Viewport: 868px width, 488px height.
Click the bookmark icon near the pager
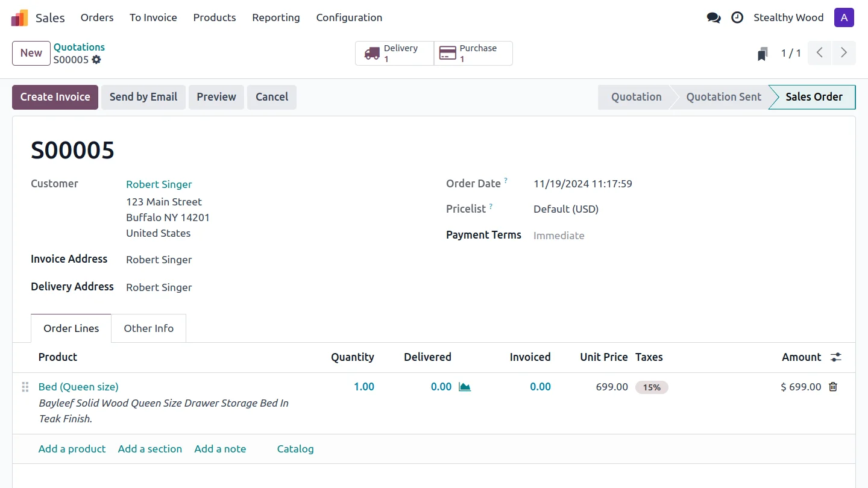click(x=763, y=54)
